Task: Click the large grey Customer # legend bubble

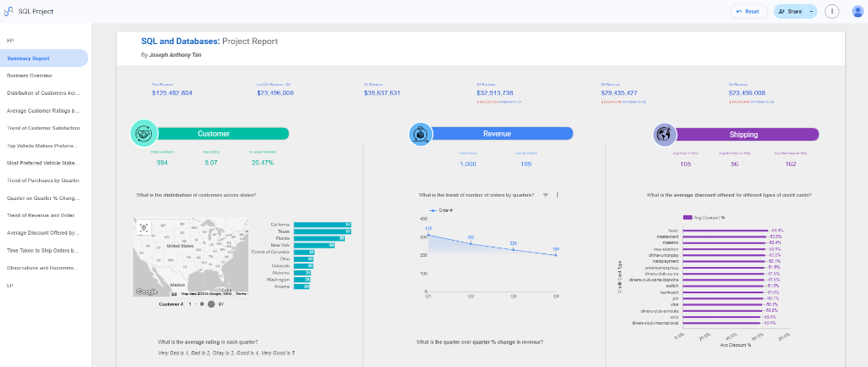Action: click(211, 304)
